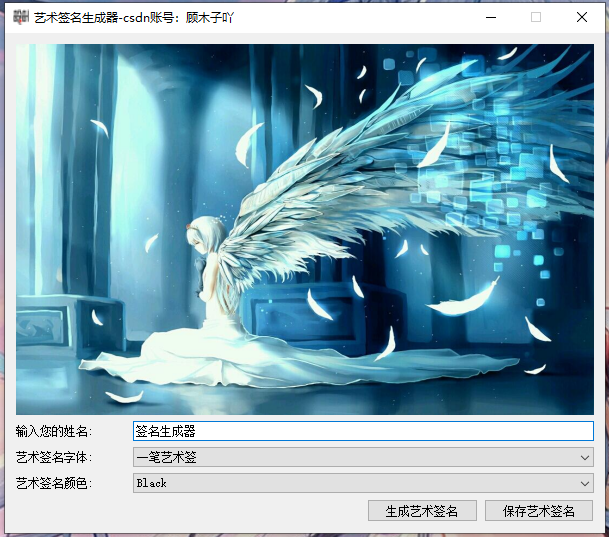
Task: Open the 艺术签名字体 font dropdown
Action: 363,457
